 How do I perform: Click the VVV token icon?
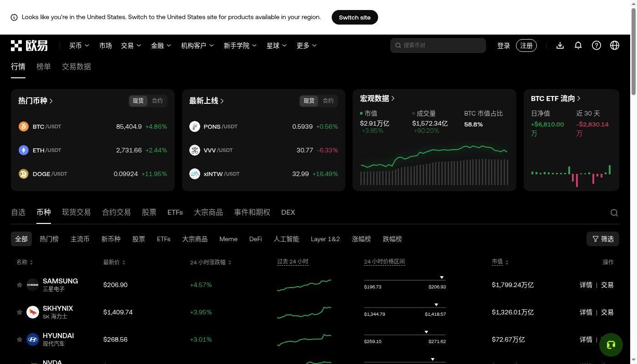pyautogui.click(x=195, y=150)
